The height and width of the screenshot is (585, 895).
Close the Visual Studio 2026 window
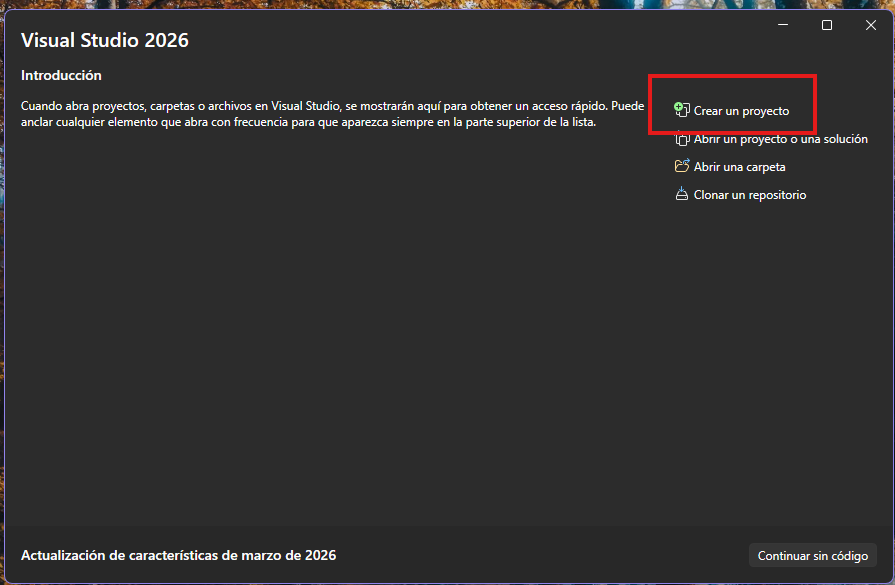(870, 26)
